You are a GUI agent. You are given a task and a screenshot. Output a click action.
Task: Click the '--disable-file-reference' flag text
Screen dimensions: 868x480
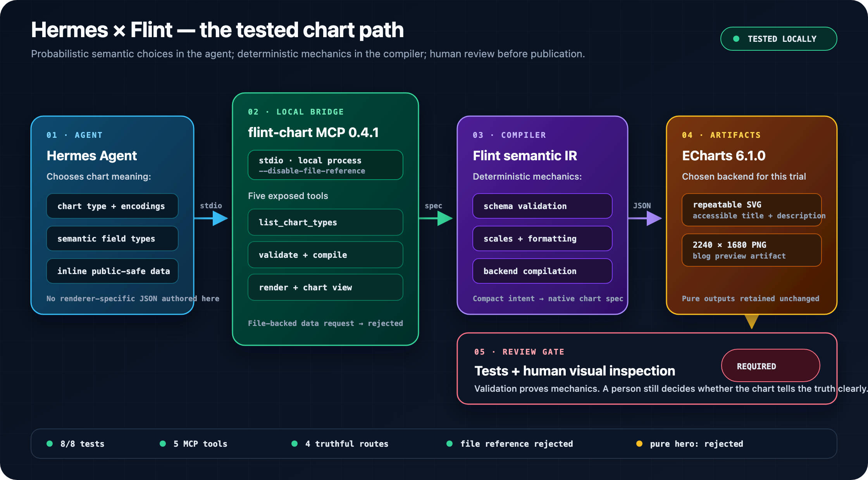click(312, 171)
